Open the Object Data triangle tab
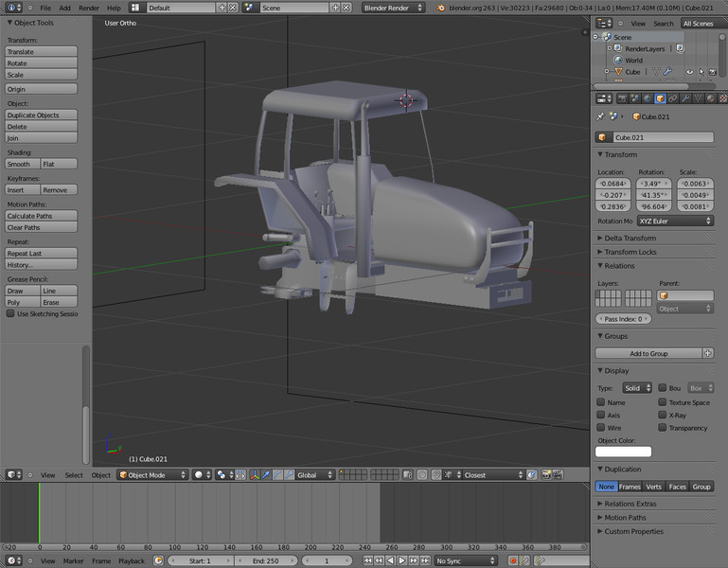The width and height of the screenshot is (728, 568). [x=698, y=98]
